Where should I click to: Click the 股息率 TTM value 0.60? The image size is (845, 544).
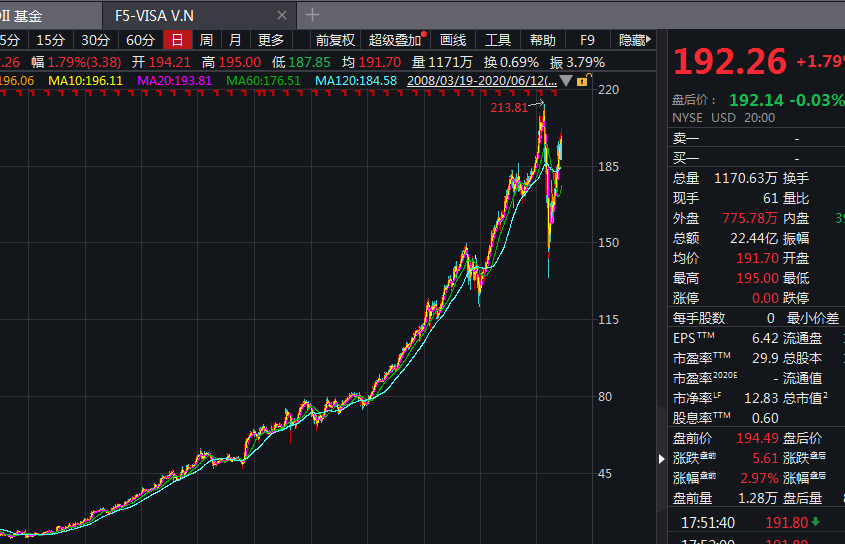(x=765, y=418)
